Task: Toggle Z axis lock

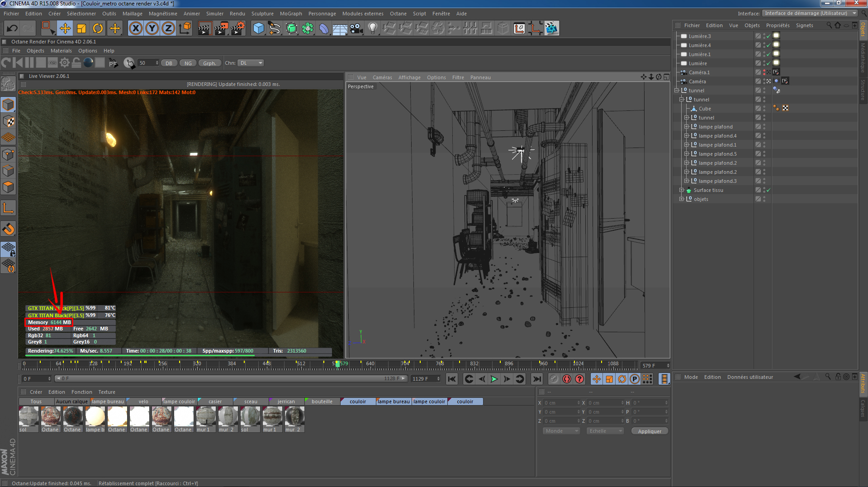Action: point(168,29)
